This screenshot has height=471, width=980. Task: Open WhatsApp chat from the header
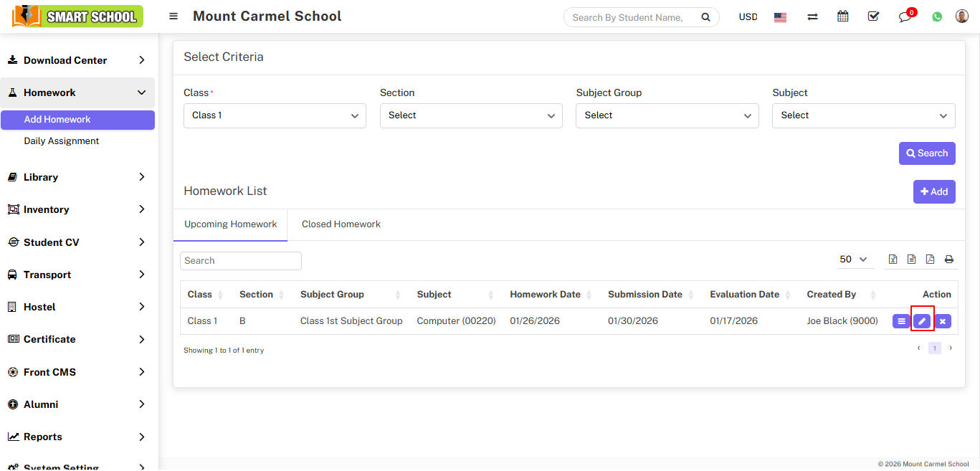click(x=937, y=16)
